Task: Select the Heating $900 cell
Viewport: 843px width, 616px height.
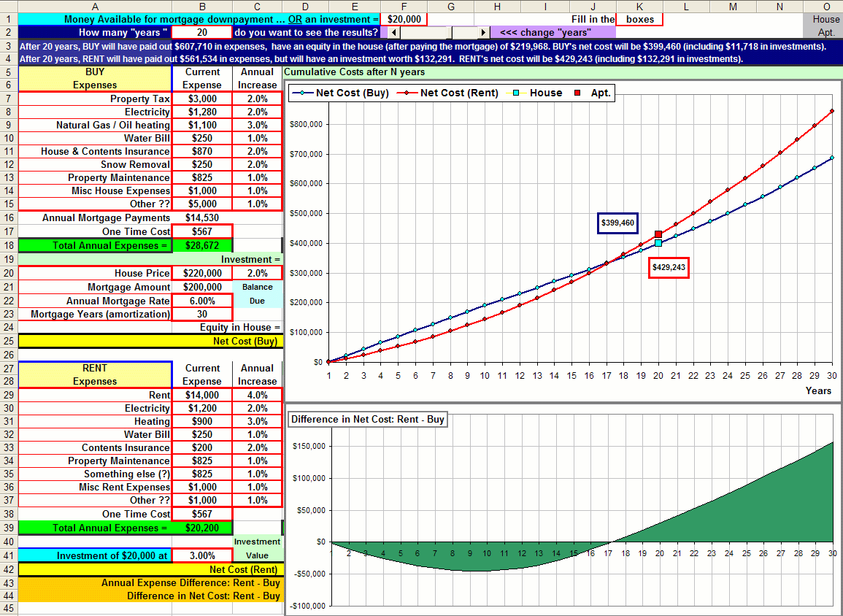Action: pos(202,421)
